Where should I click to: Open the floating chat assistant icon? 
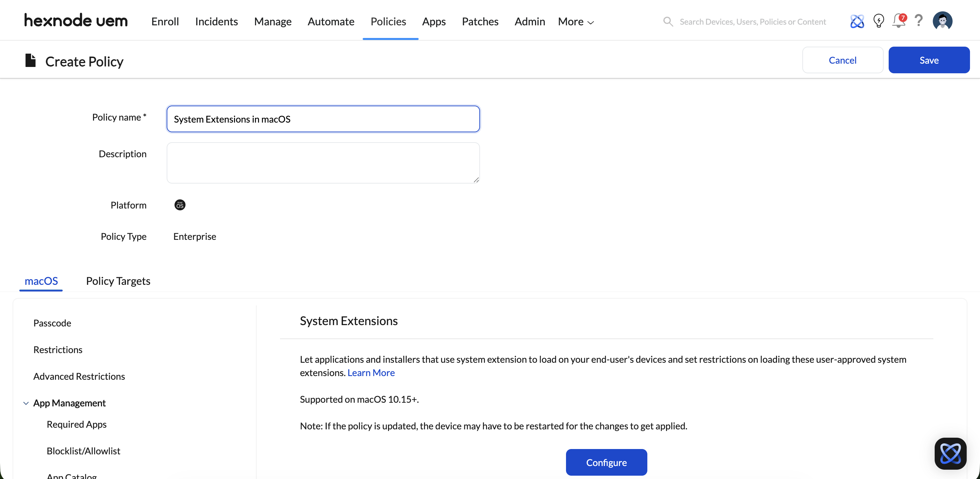[950, 453]
